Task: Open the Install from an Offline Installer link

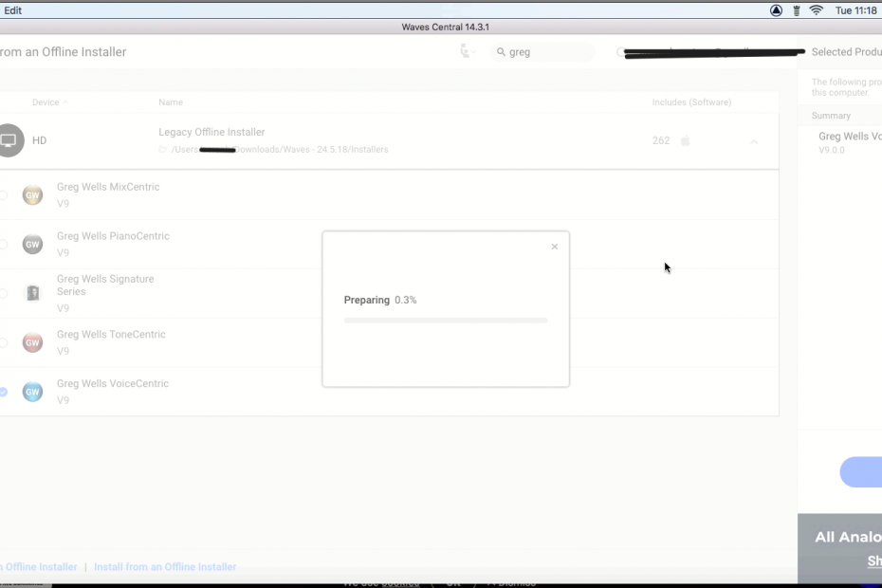Action: [x=165, y=566]
